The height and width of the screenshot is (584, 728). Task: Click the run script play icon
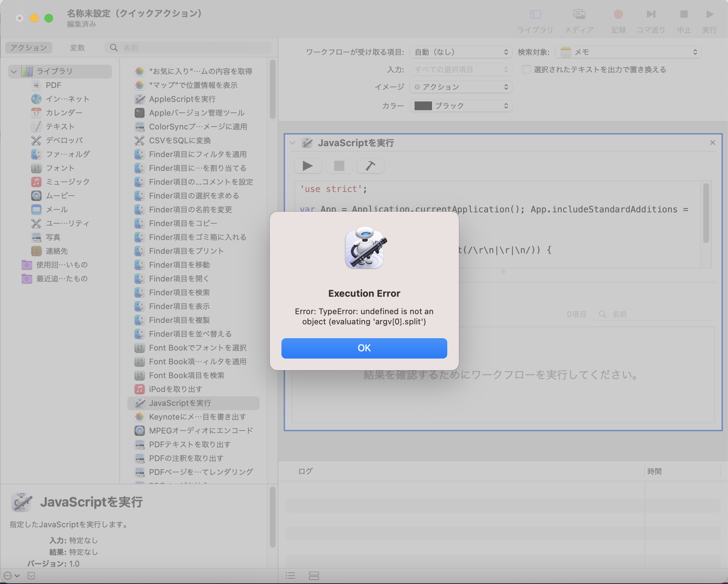point(308,166)
